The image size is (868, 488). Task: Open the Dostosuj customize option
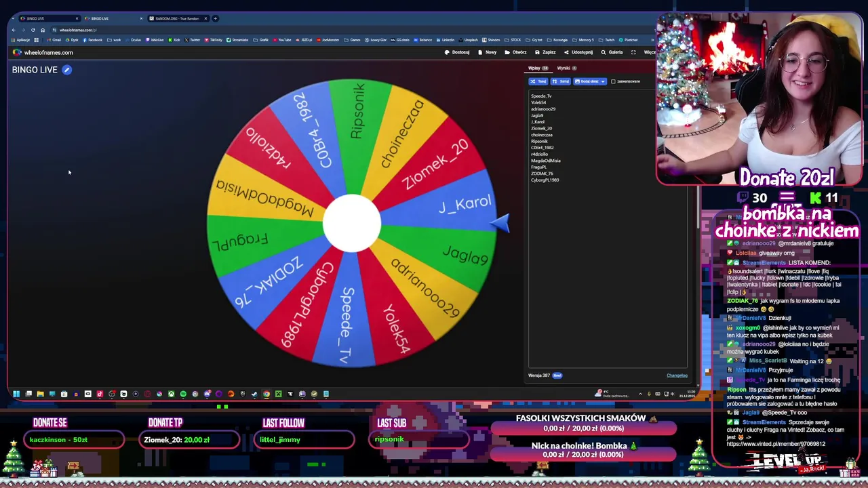click(457, 52)
